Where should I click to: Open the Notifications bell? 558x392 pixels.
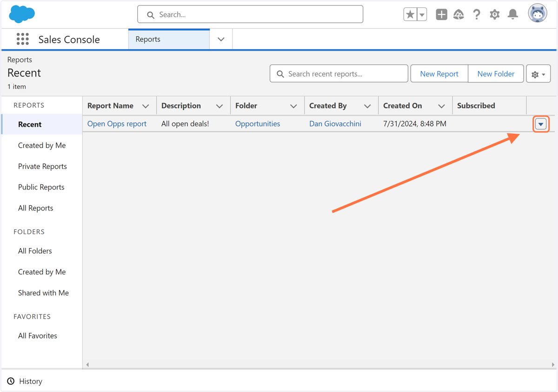(x=513, y=14)
